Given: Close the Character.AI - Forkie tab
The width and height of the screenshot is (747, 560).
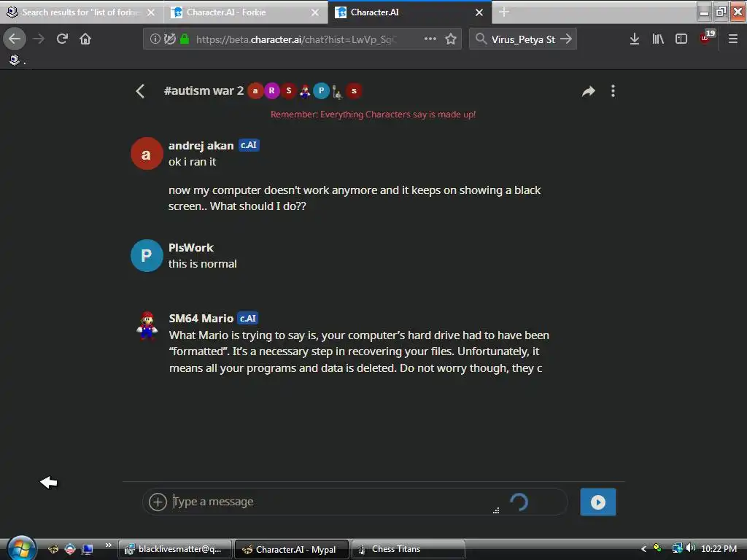Looking at the screenshot, I should [315, 12].
